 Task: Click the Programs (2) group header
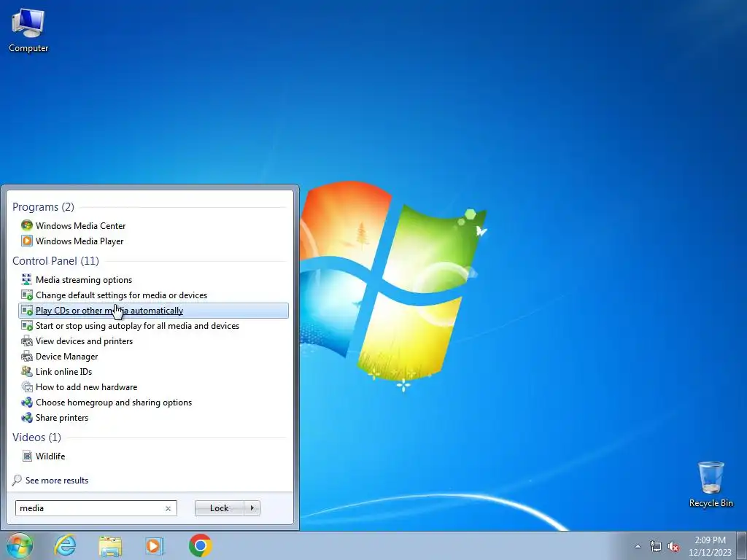point(43,207)
